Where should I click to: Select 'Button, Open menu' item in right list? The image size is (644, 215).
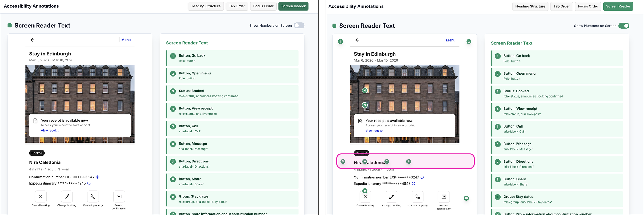(557, 76)
